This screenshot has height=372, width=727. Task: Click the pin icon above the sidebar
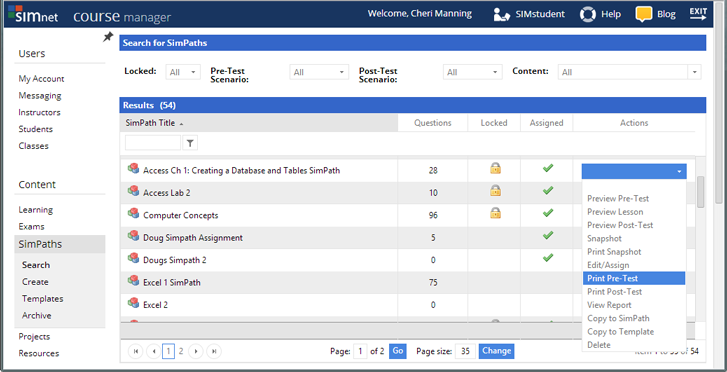[108, 37]
